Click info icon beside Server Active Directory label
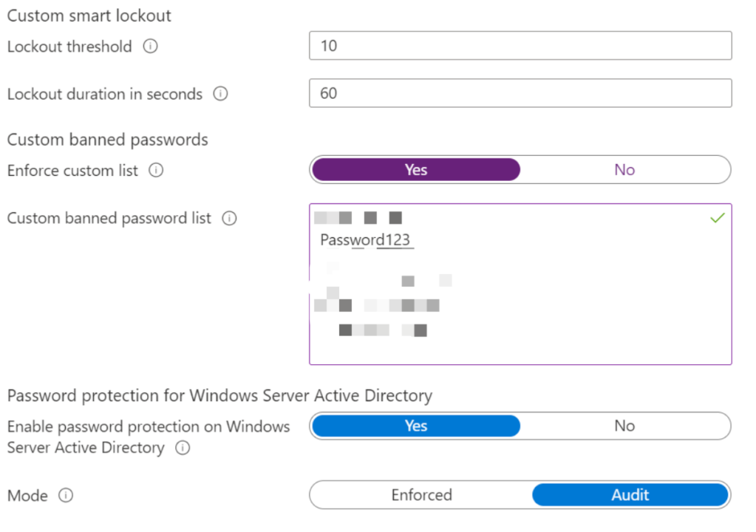The height and width of the screenshot is (532, 756). 183,448
